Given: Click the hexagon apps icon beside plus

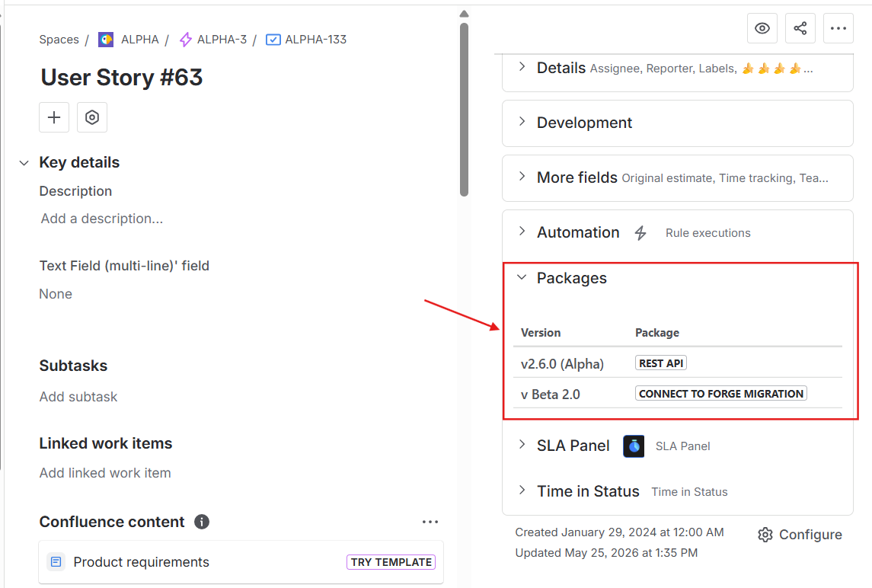Looking at the screenshot, I should 91,117.
